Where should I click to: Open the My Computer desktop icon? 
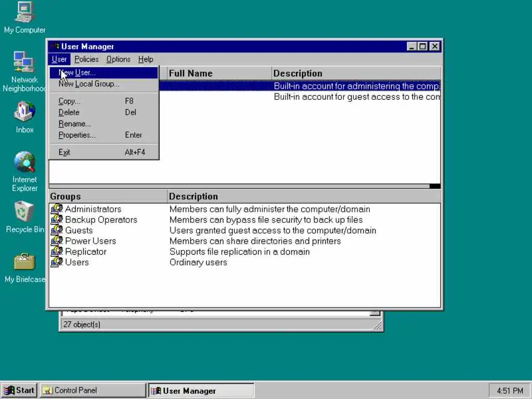(x=24, y=18)
